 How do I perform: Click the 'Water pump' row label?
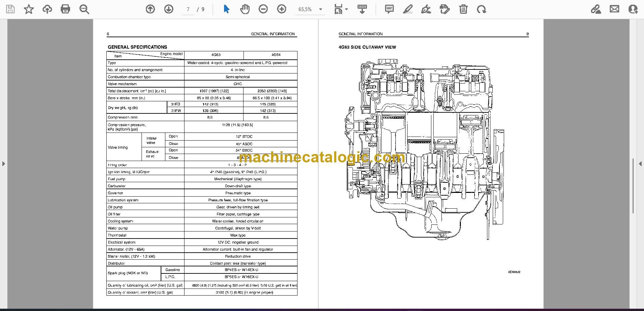(117, 228)
